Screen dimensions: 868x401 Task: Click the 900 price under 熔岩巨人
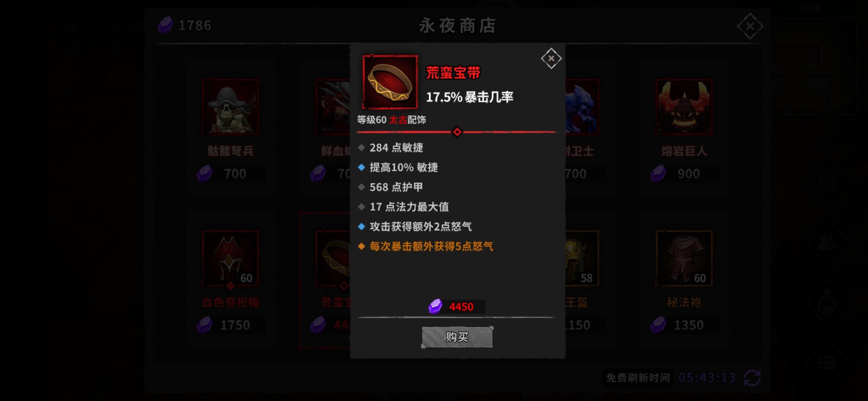point(688,174)
